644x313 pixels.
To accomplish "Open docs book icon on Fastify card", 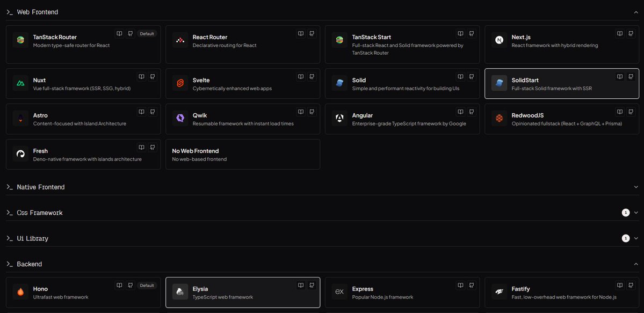I will (620, 286).
